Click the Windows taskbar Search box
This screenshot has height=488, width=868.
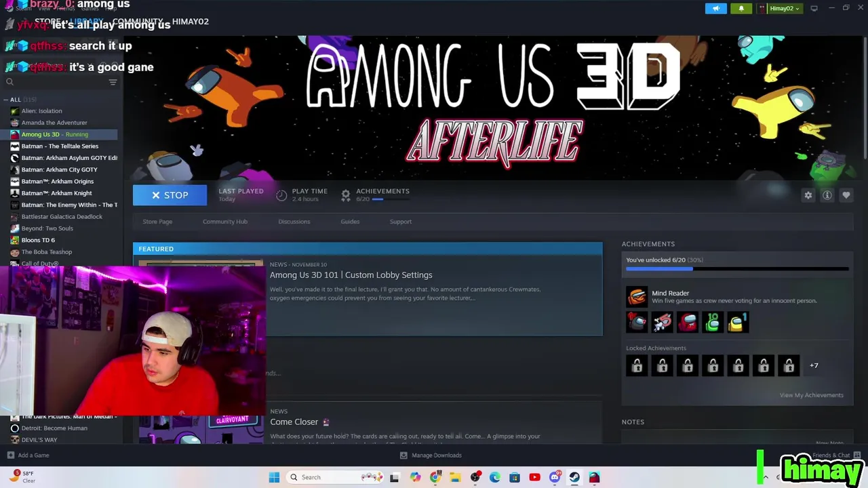335,477
